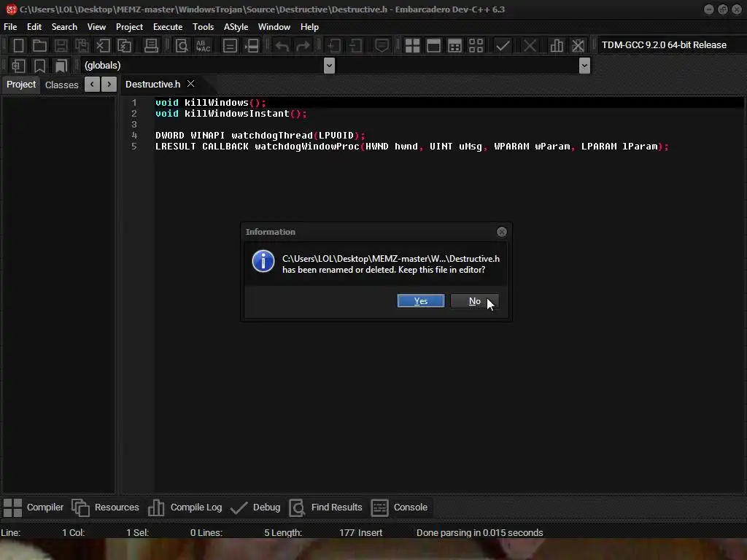Viewport: 747px width, 560px height.
Task: Open the Search menu
Action: tap(64, 27)
